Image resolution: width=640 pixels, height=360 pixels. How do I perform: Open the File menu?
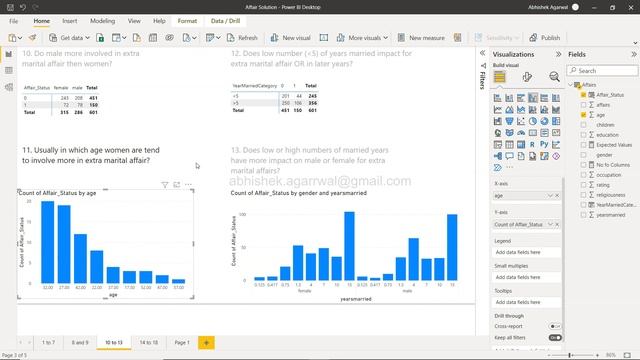[x=13, y=21]
